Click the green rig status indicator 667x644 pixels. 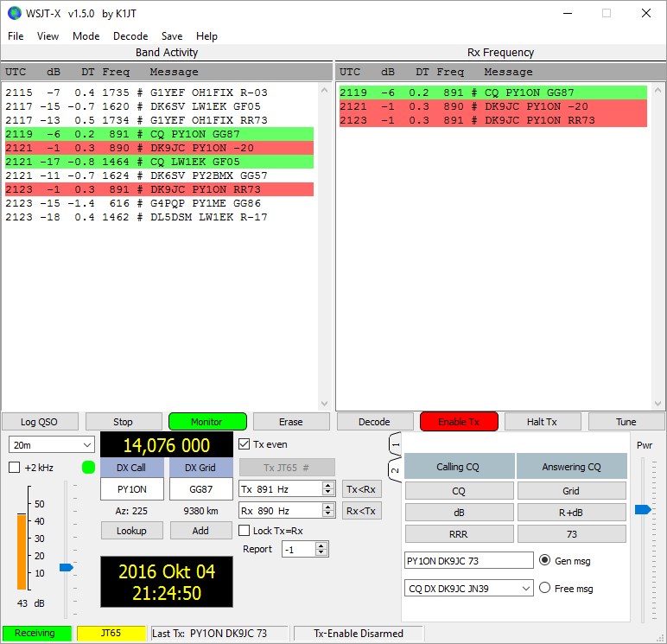click(88, 468)
